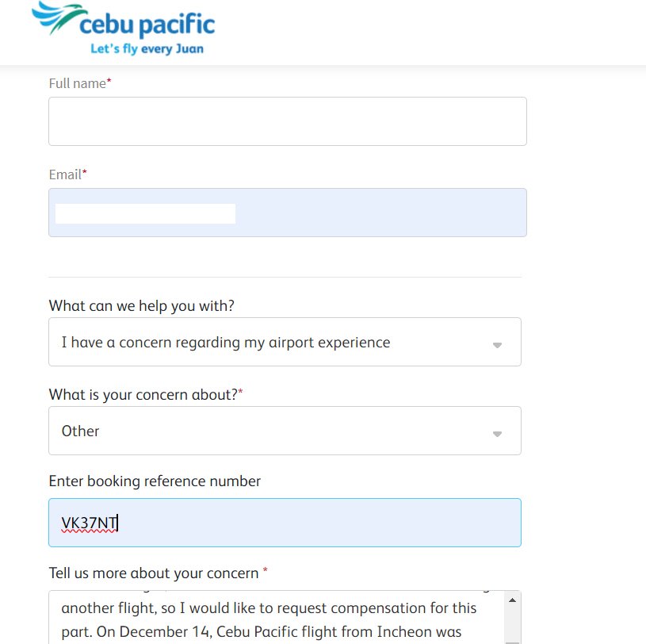Screen dimensions: 646x644
Task: Click the 'Enter booking reference number' label
Action: click(155, 481)
